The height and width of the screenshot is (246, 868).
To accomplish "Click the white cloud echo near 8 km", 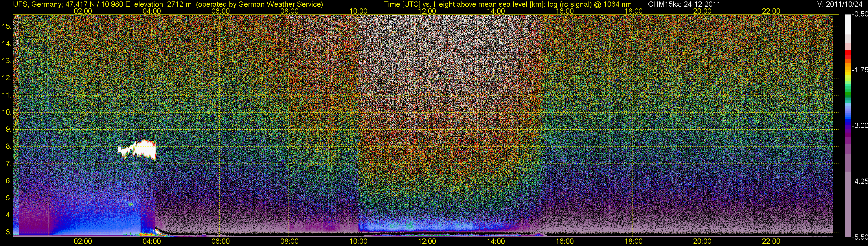I will click(x=137, y=150).
